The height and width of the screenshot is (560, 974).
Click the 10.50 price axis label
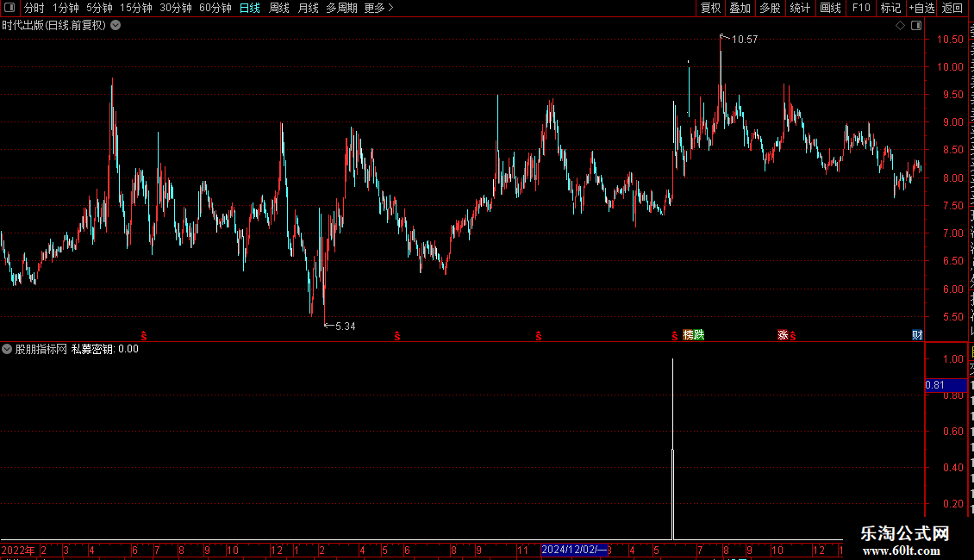coord(949,39)
